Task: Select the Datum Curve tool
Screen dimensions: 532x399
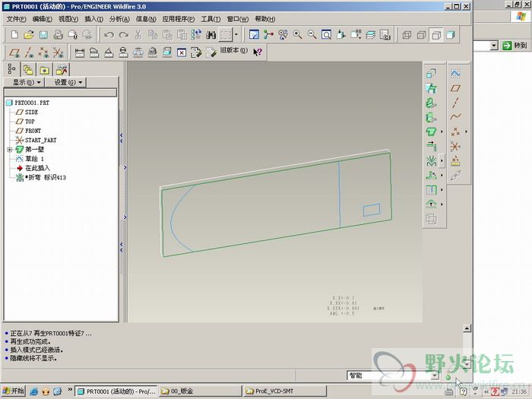Action: tap(456, 117)
